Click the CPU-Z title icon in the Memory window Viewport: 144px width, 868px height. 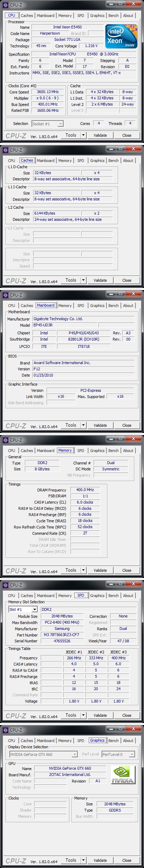pyautogui.click(x=5, y=440)
